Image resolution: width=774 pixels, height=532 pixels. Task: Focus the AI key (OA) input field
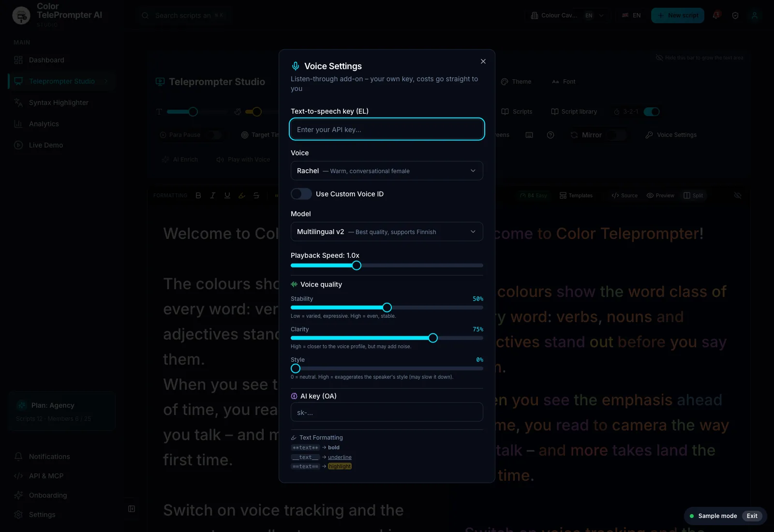387,413
